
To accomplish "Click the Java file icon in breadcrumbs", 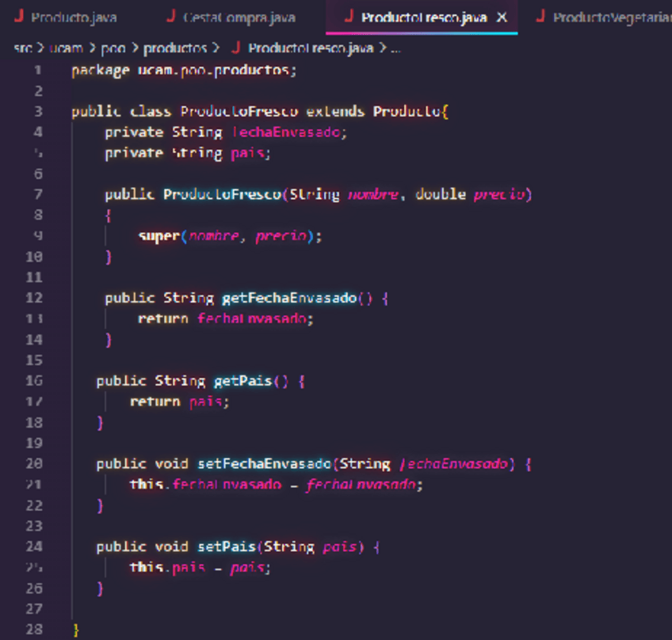I will coord(235,48).
